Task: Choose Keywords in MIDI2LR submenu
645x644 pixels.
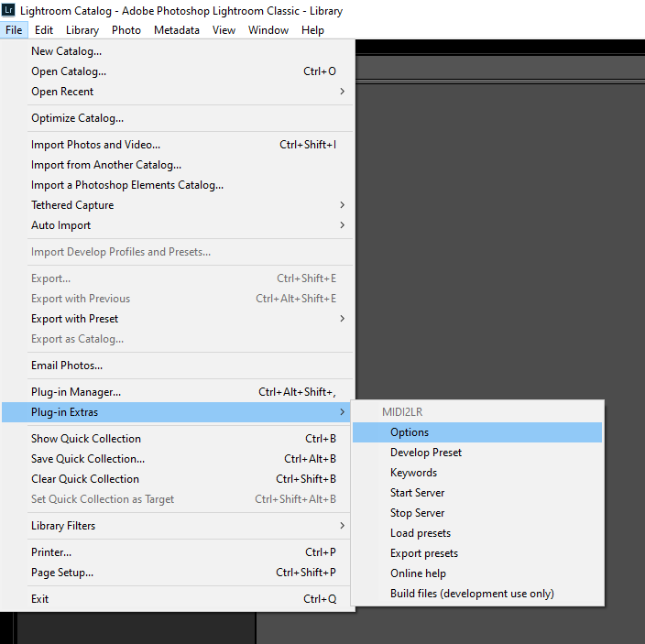Action: point(477,473)
